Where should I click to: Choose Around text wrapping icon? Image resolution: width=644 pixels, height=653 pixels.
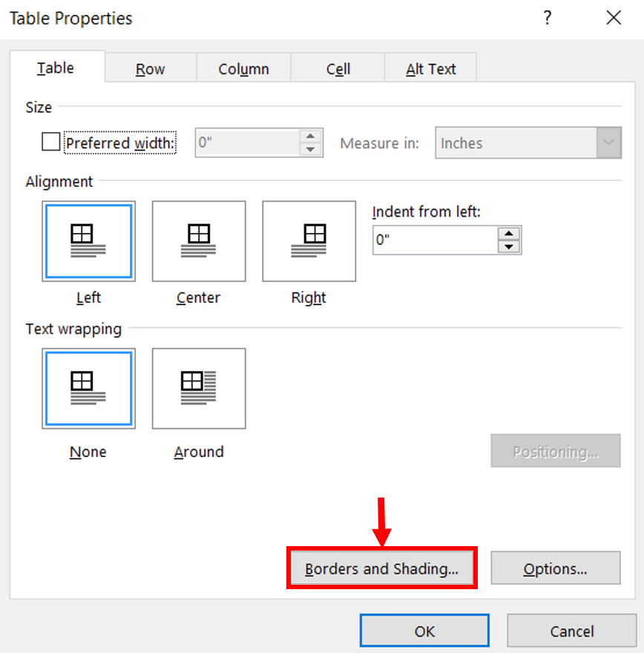pyautogui.click(x=199, y=389)
